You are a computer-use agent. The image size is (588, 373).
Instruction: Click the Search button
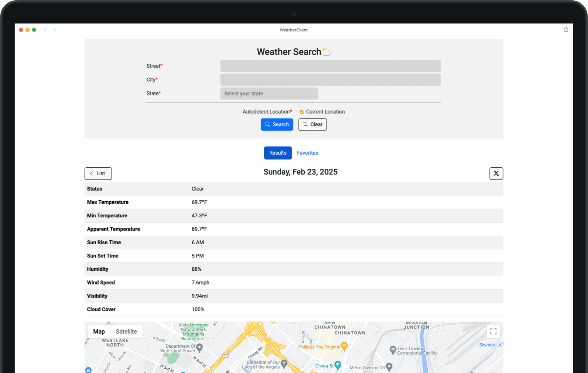[x=277, y=124]
